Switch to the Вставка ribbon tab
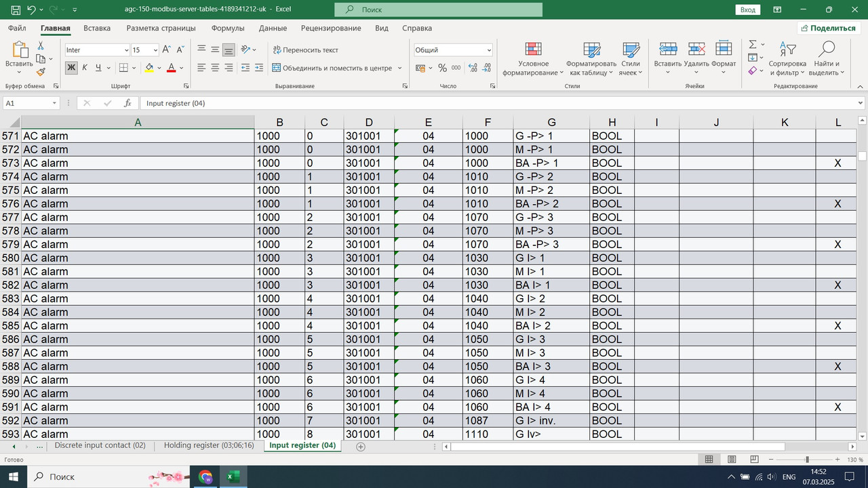Viewport: 868px width, 488px height. [97, 28]
